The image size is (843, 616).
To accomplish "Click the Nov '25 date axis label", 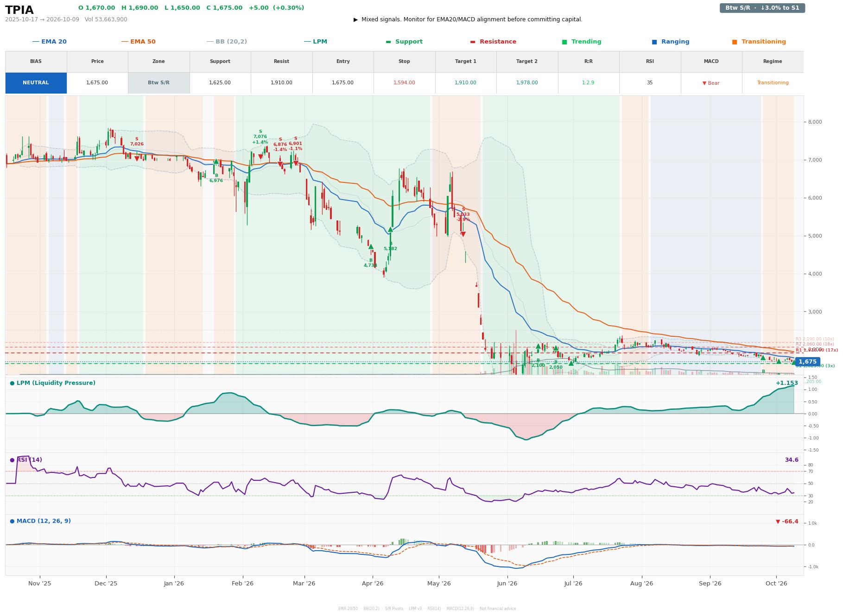I will pyautogui.click(x=40, y=584).
